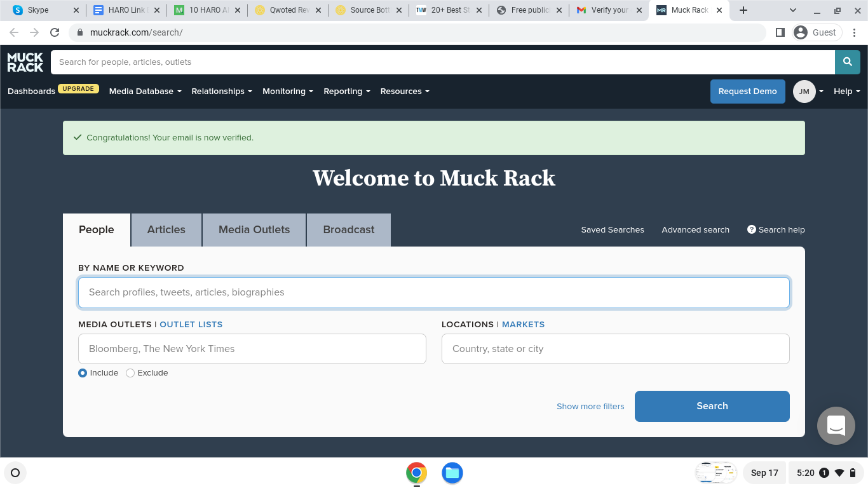Viewport: 868px width, 488px height.
Task: Expand the Resources menu
Action: pyautogui.click(x=405, y=91)
